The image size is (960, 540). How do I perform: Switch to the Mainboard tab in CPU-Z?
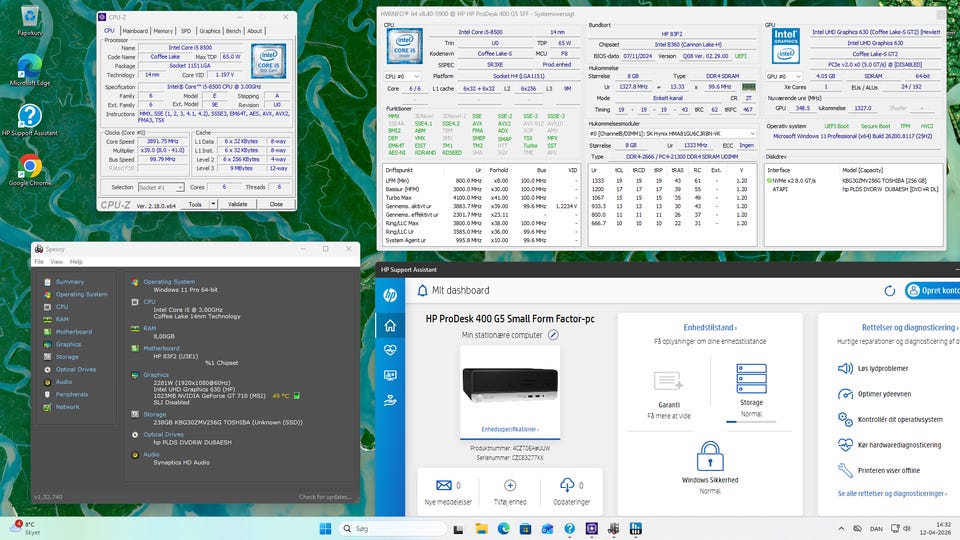[135, 31]
